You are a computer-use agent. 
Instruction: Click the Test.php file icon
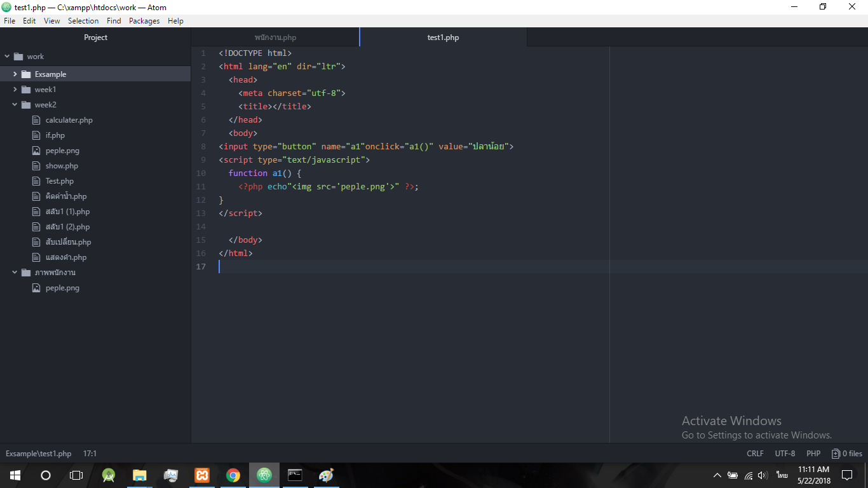coord(36,181)
